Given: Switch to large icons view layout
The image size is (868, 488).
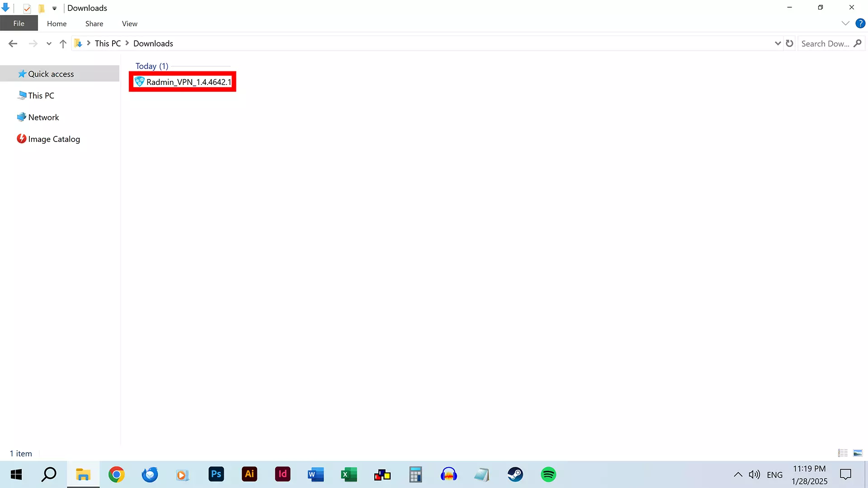Looking at the screenshot, I should click(x=858, y=453).
